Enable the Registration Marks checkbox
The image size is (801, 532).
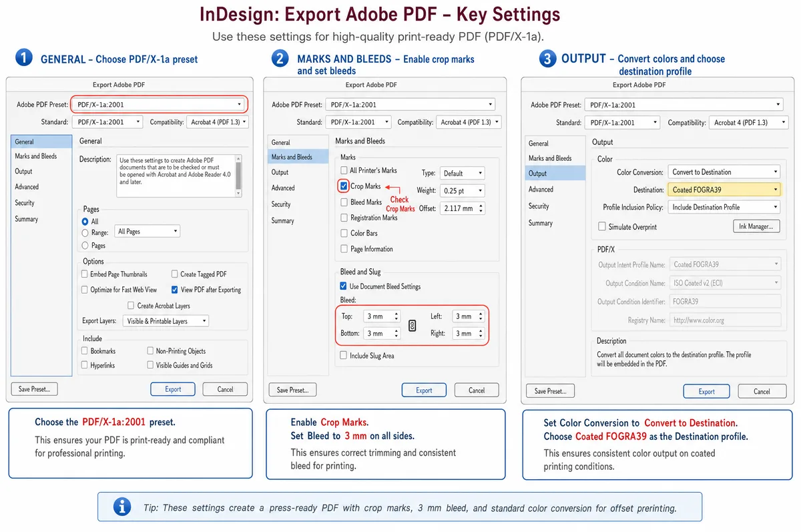(344, 218)
